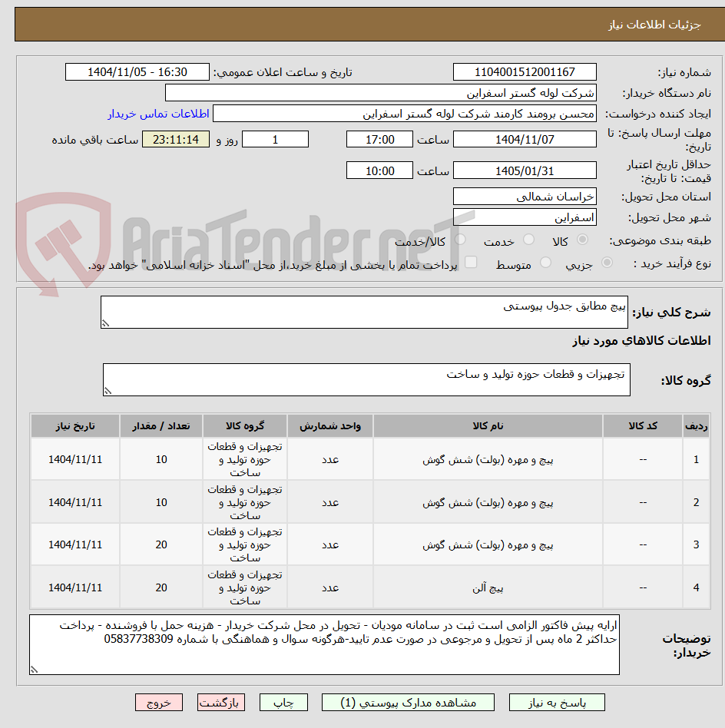Click the گروه کالا table column header

[245, 425]
